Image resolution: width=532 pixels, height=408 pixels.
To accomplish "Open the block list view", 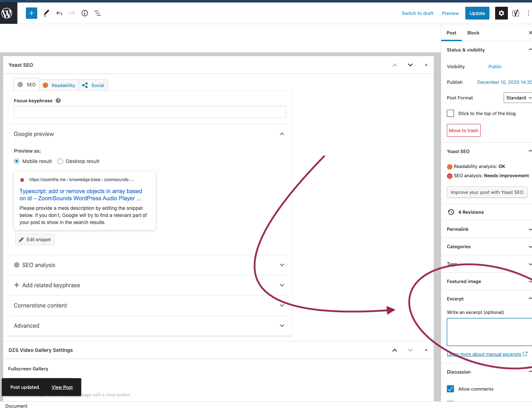I will (x=98, y=13).
